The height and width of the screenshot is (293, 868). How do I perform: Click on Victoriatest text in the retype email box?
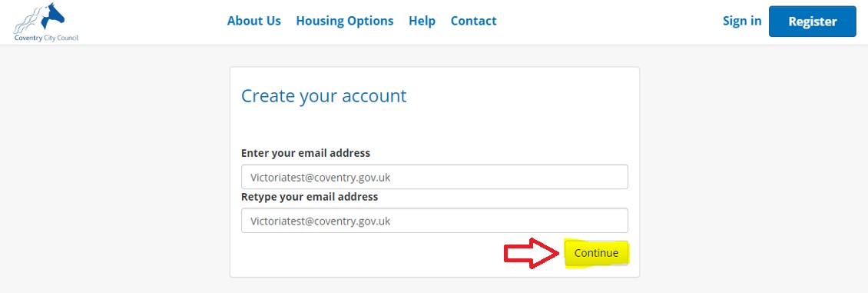click(274, 221)
